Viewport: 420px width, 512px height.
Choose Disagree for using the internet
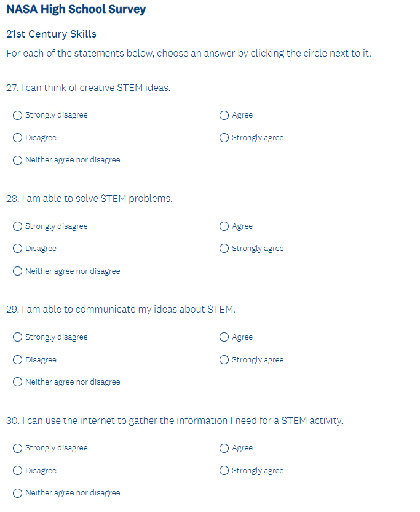tap(18, 471)
